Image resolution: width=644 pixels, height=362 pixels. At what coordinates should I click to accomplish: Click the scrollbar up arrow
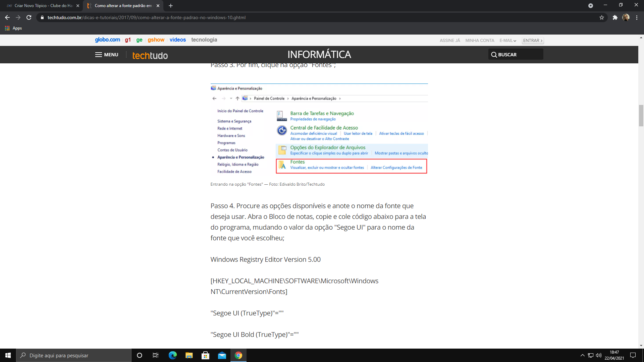[641, 38]
